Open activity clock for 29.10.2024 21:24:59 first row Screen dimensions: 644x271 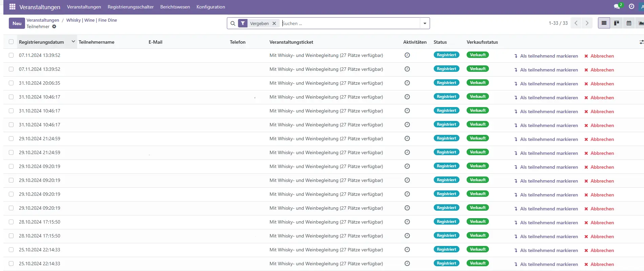[407, 138]
